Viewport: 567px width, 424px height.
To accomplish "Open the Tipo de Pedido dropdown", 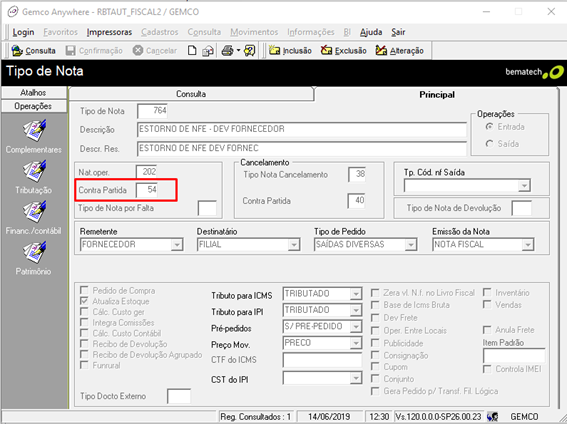I will 410,245.
